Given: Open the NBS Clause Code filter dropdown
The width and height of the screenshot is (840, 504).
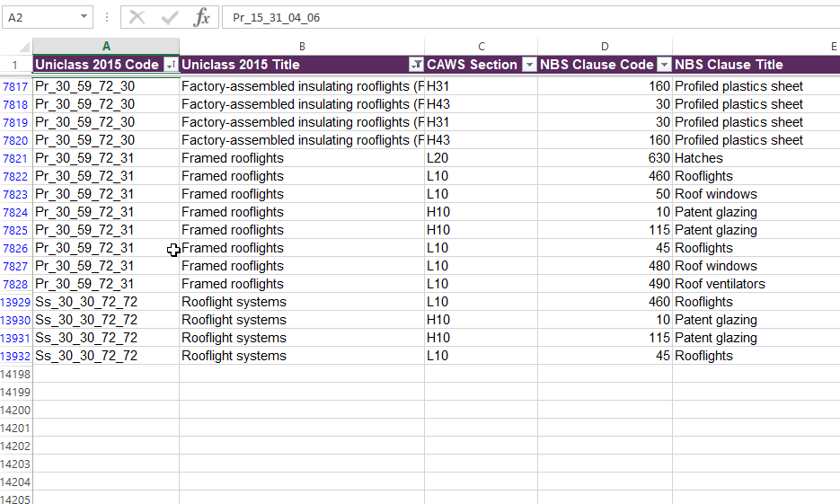Looking at the screenshot, I should coord(664,65).
